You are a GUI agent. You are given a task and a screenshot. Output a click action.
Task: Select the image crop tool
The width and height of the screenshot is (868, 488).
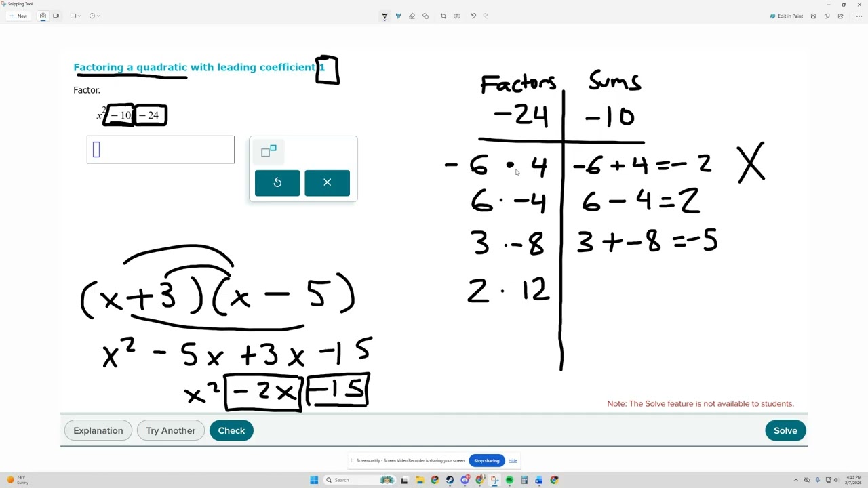coord(443,16)
